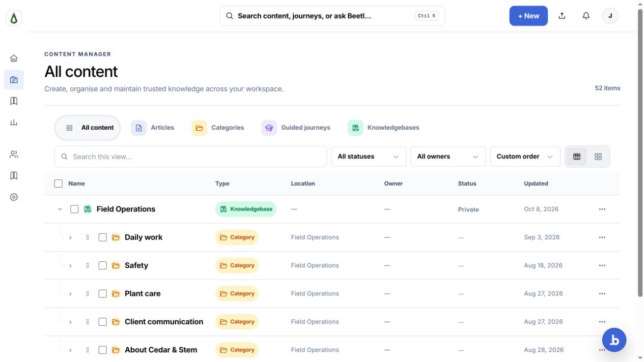Viewport: 644px width, 362px height.
Task: Focus the Search this view field
Action: tap(190, 157)
